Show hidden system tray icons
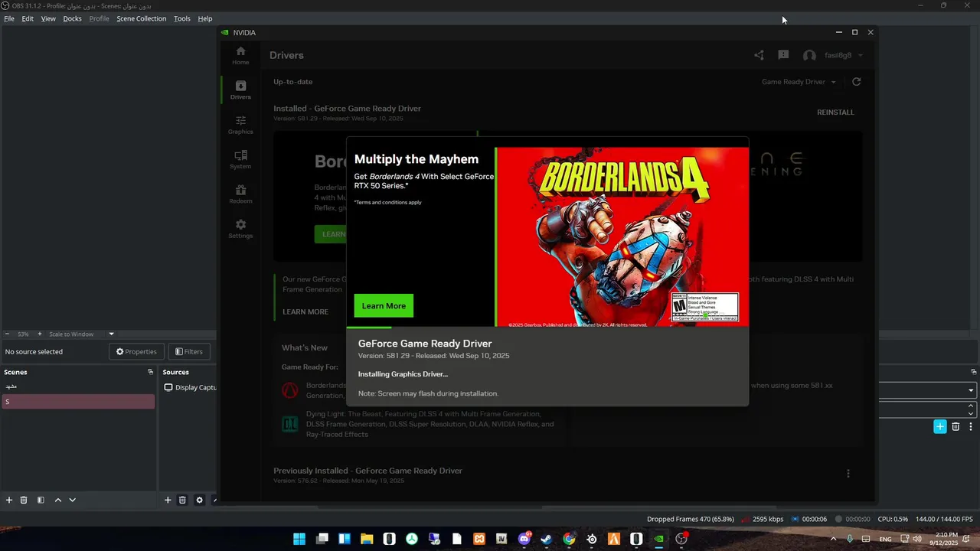980x551 pixels. pos(834,539)
